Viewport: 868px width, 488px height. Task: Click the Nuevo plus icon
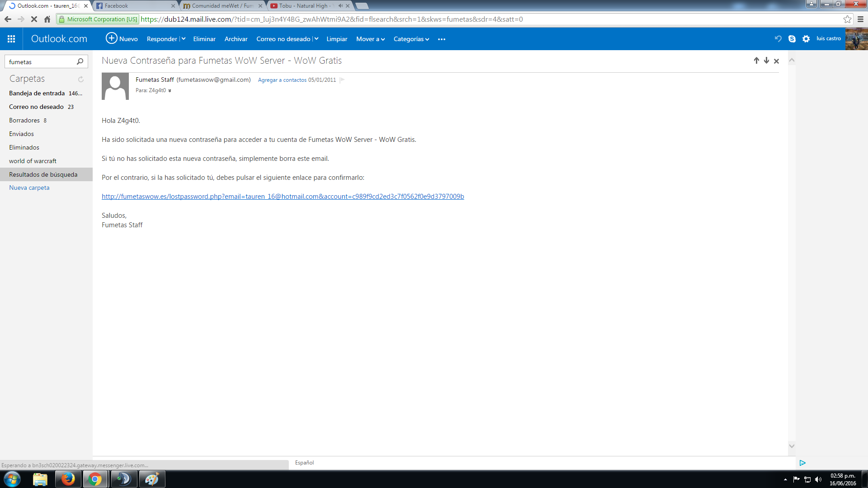[111, 38]
